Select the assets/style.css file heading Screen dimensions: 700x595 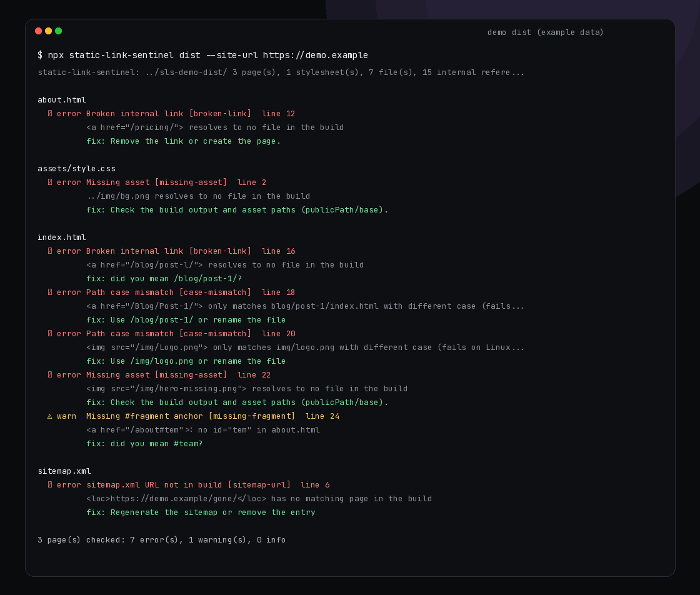(76, 169)
